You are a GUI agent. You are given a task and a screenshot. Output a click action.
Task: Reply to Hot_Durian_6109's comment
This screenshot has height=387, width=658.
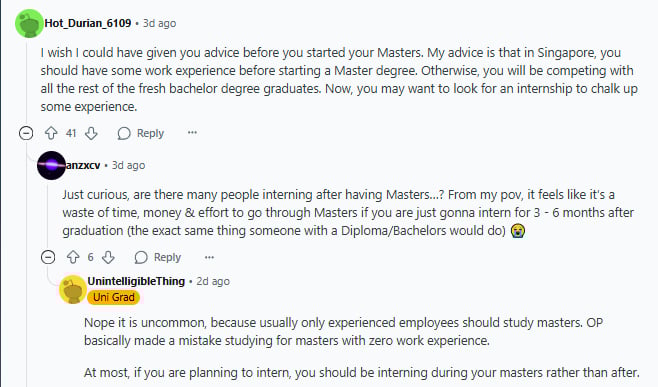tap(141, 133)
